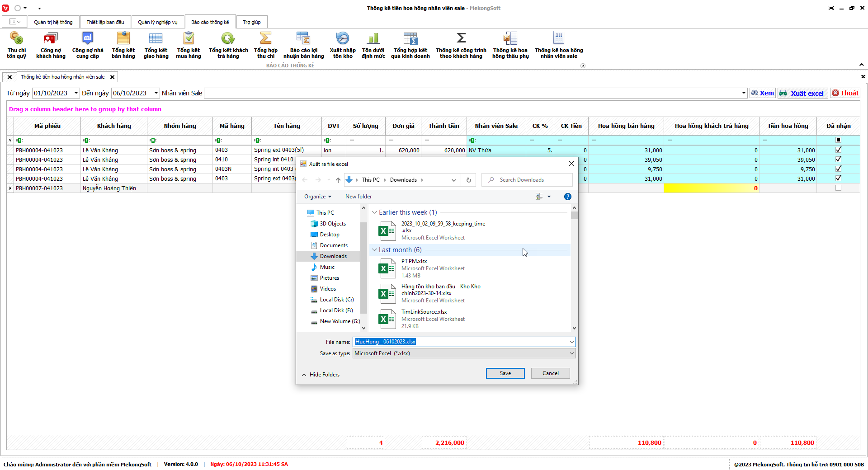Select Local Disk (C:) in folder tree
This screenshot has width=868, height=470.
click(337, 300)
